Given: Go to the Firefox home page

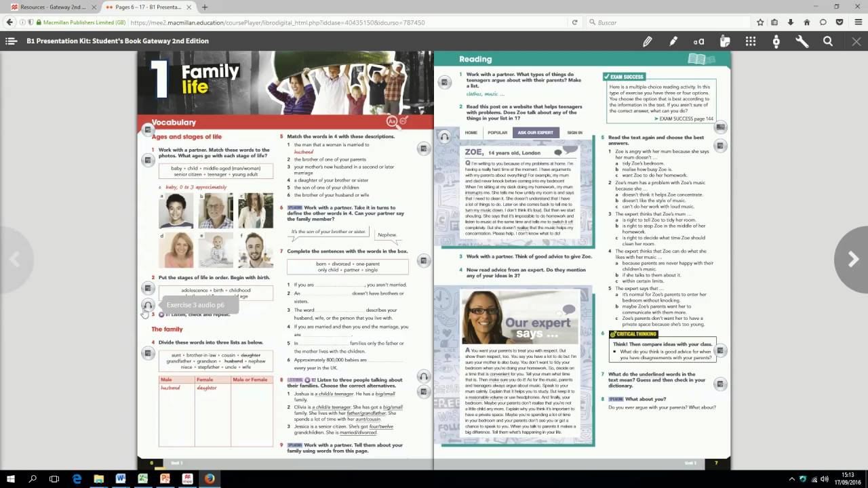Looking at the screenshot, I should [807, 22].
